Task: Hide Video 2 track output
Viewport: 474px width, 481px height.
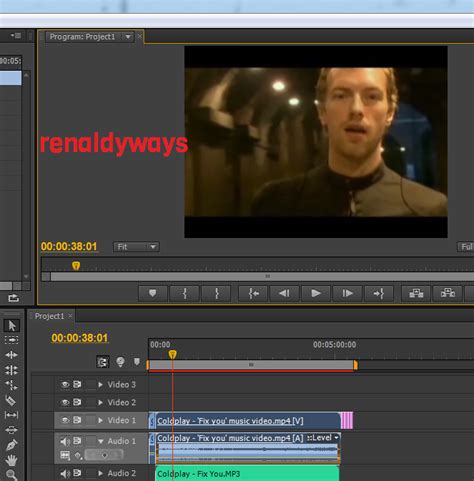Action: [x=65, y=402]
